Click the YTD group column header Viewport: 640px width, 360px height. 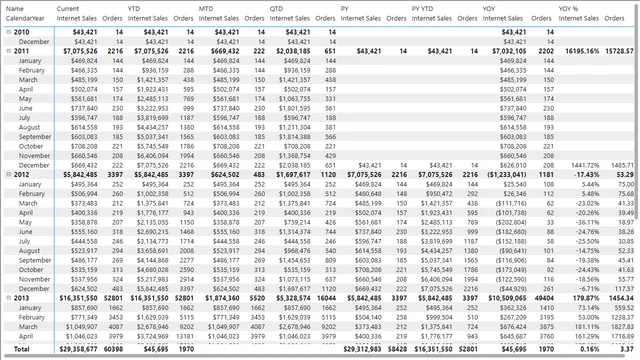133,9
